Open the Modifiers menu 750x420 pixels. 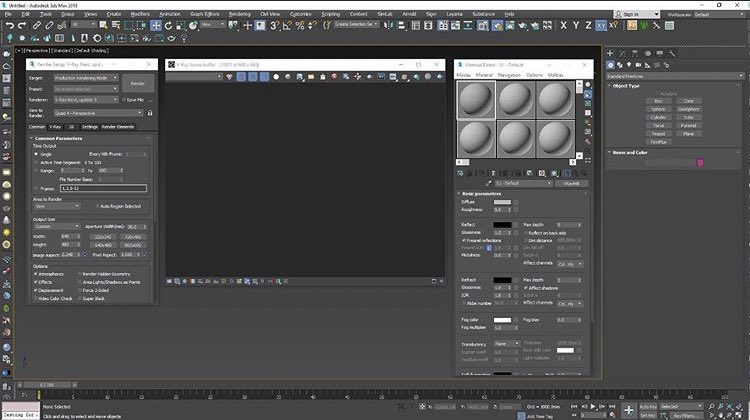(140, 14)
